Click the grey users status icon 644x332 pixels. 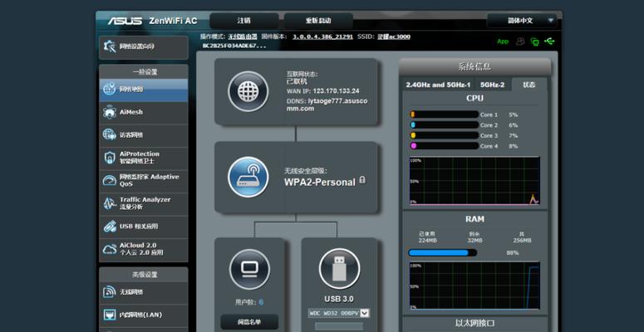[x=521, y=41]
